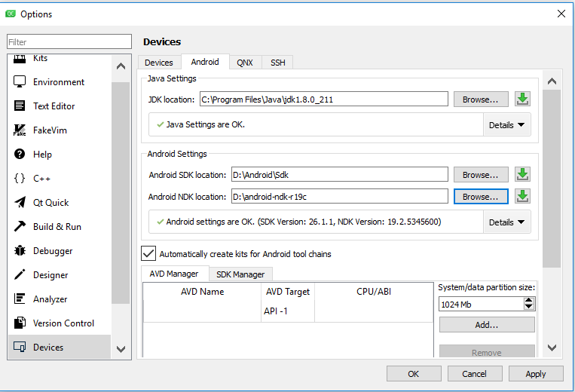Click the Filter search field
The height and width of the screenshot is (392, 575).
(x=69, y=42)
